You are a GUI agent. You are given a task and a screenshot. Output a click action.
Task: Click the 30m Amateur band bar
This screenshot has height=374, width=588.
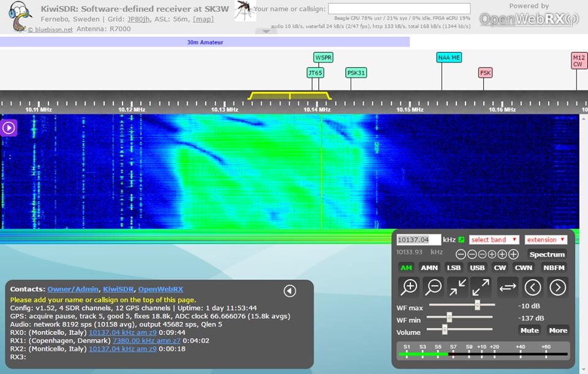(x=205, y=42)
